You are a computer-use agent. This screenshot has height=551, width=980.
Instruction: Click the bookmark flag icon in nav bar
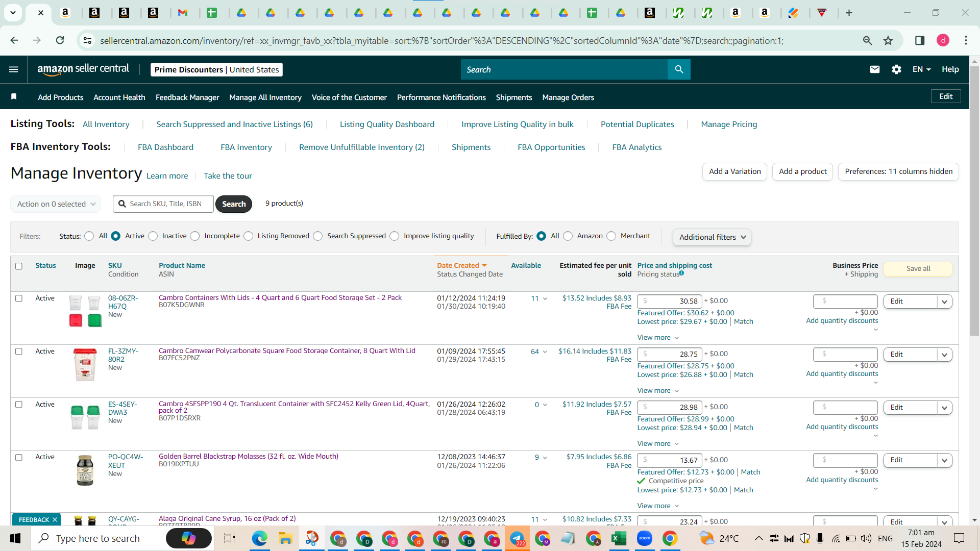coord(14,97)
